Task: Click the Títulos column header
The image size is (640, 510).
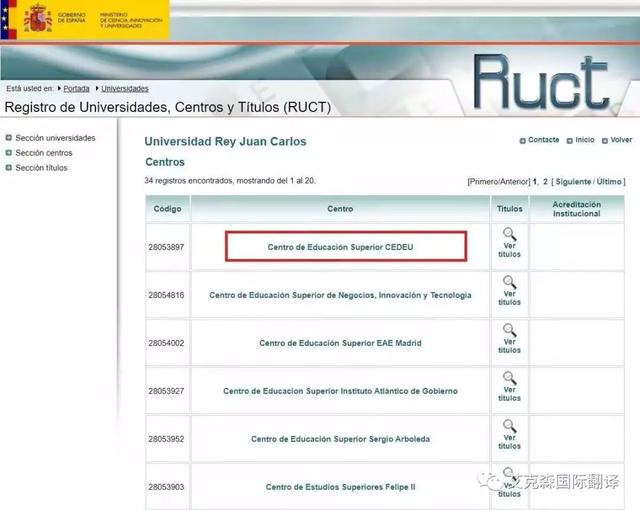Action: [x=509, y=208]
